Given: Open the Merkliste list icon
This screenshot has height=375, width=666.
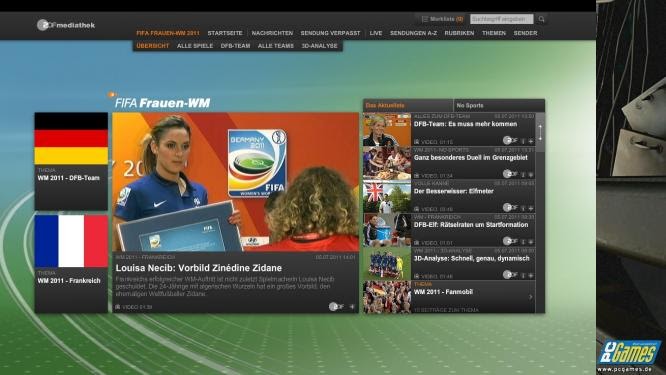Looking at the screenshot, I should [424, 19].
